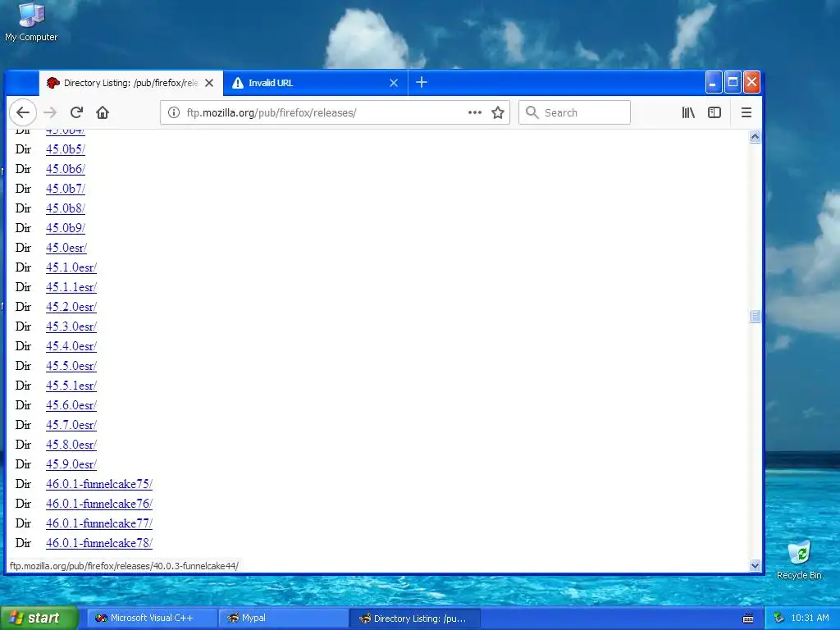Open the hamburger application menu
The height and width of the screenshot is (630, 840).
pyautogui.click(x=746, y=112)
